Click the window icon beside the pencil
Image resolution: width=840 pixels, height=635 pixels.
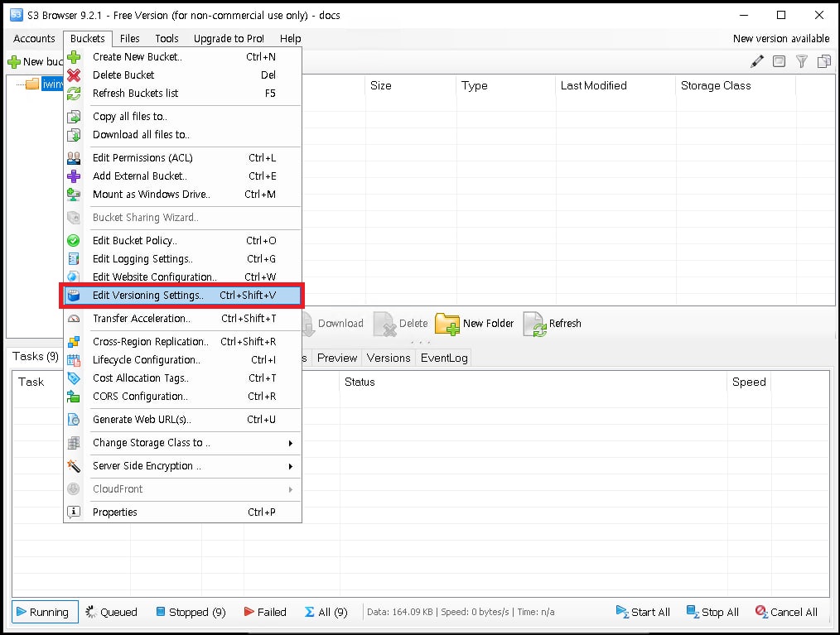[x=779, y=61]
